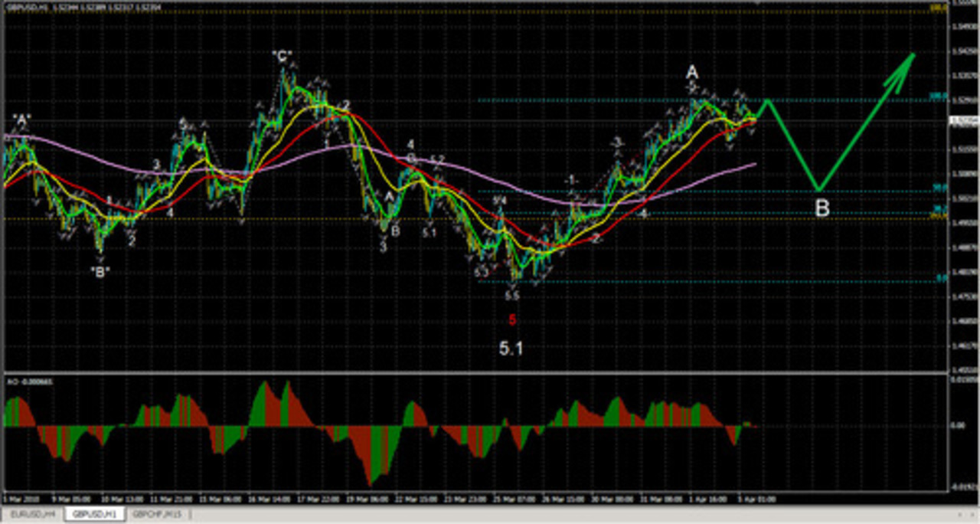The image size is (980, 524).
Task: Click the divider between chart and AO window
Action: pyautogui.click(x=473, y=373)
